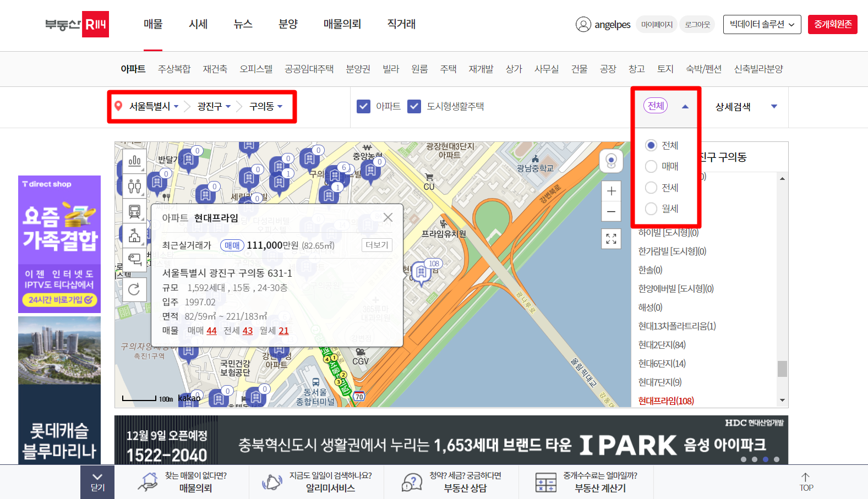Click the map refresh icon
The width and height of the screenshot is (868, 499).
(134, 289)
